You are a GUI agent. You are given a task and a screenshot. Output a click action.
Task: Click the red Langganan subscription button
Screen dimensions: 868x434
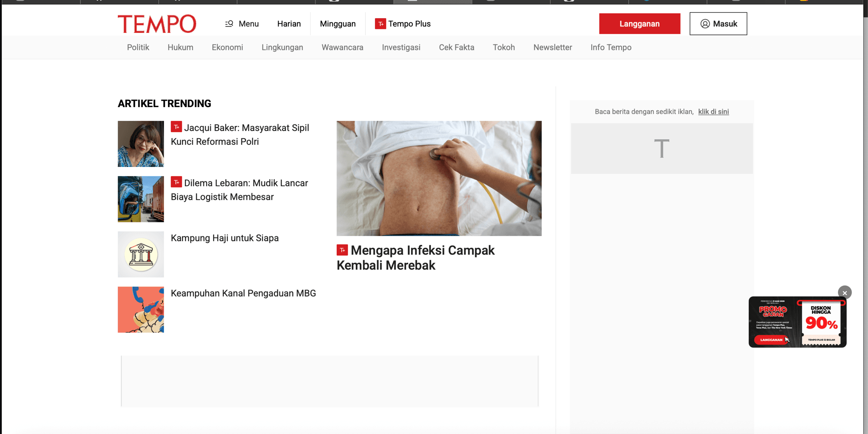pyautogui.click(x=640, y=24)
